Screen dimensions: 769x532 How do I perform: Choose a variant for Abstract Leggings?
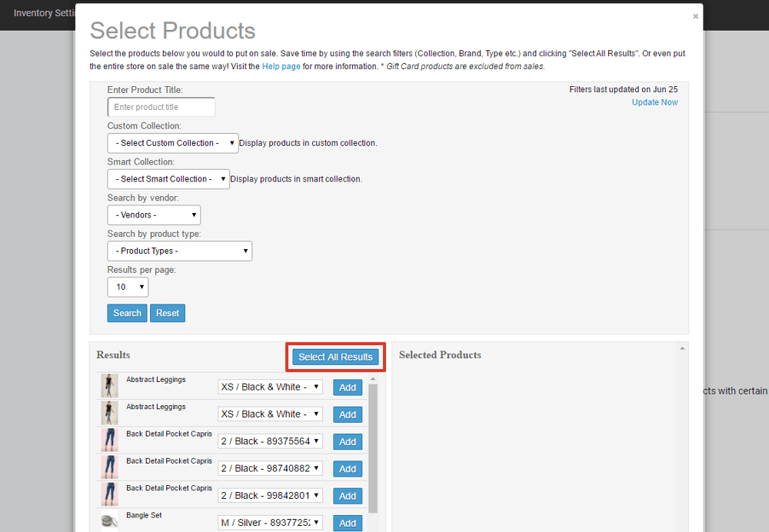coord(270,387)
